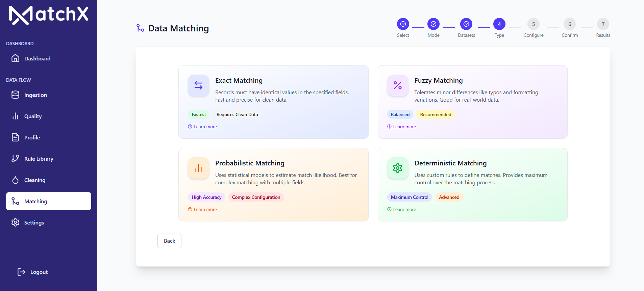Click the Ingestion database icon in sidebar
644x291 pixels.
(x=15, y=95)
